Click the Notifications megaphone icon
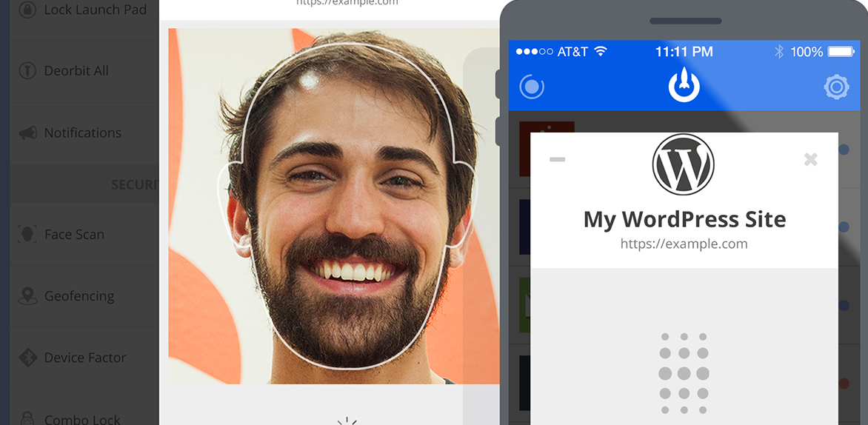This screenshot has height=425, width=868. [x=27, y=133]
